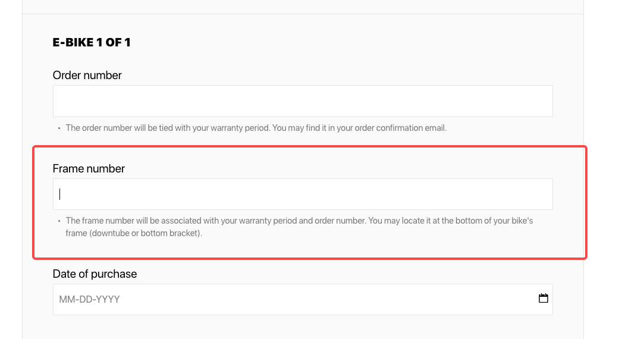Open the calendar date picker icon

543,299
